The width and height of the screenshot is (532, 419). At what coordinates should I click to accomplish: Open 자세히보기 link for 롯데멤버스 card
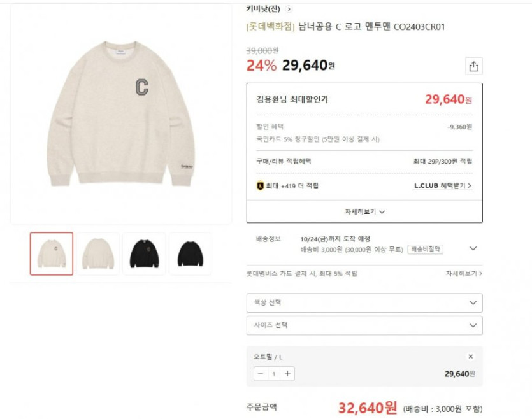(464, 273)
